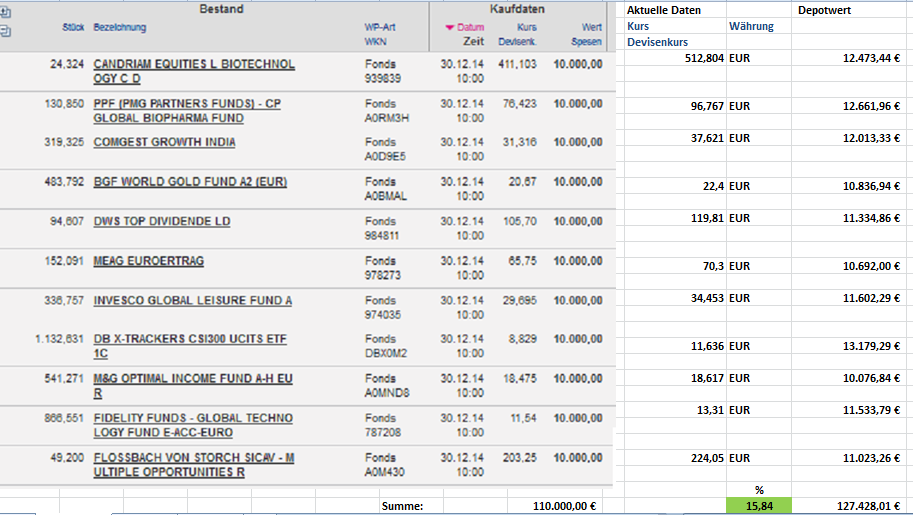Click quantity 1.132,631 in DB X-Trackers row
The height and width of the screenshot is (515, 913).
tap(59, 339)
